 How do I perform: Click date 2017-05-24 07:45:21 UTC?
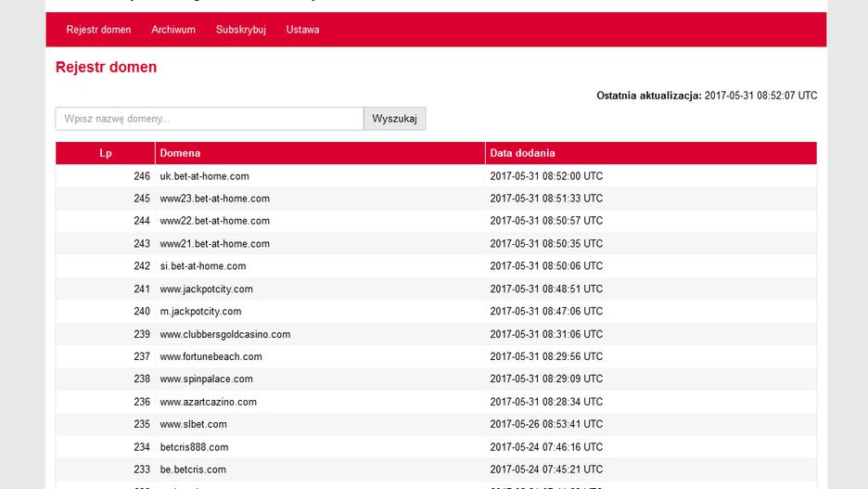coord(546,470)
